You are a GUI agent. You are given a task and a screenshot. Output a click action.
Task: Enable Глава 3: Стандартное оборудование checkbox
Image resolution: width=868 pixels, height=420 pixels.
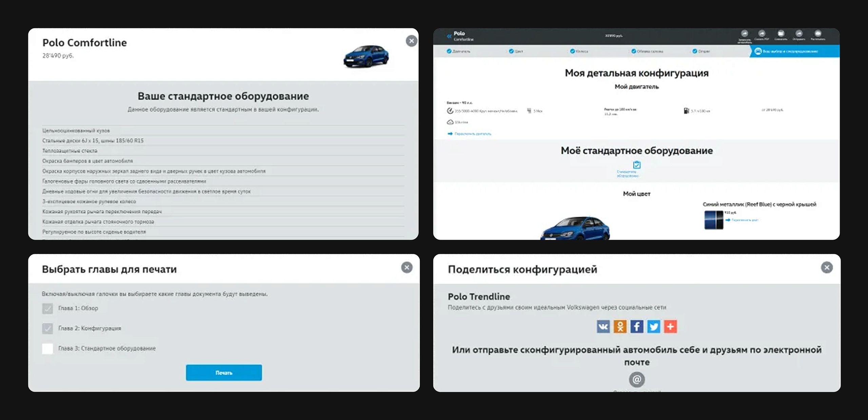point(47,348)
